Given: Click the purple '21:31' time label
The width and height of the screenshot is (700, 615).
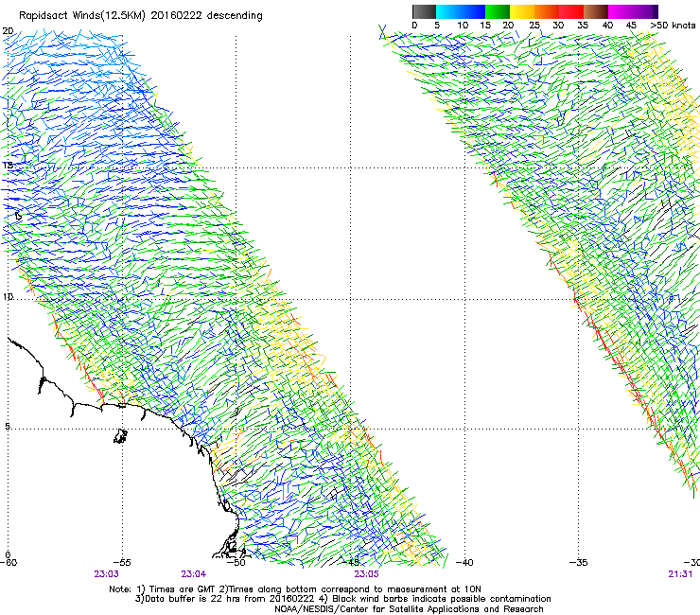Looking at the screenshot, I should pyautogui.click(x=680, y=574).
